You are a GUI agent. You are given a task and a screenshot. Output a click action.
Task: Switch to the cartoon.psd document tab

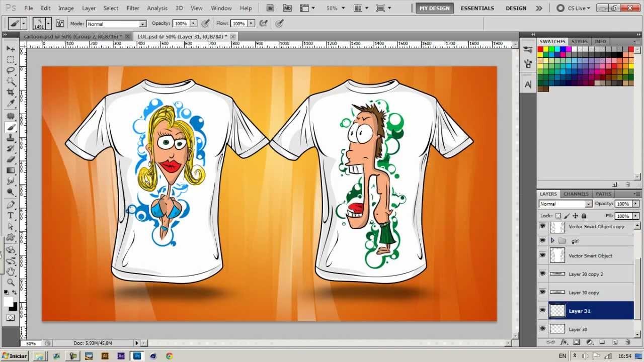pos(73,36)
